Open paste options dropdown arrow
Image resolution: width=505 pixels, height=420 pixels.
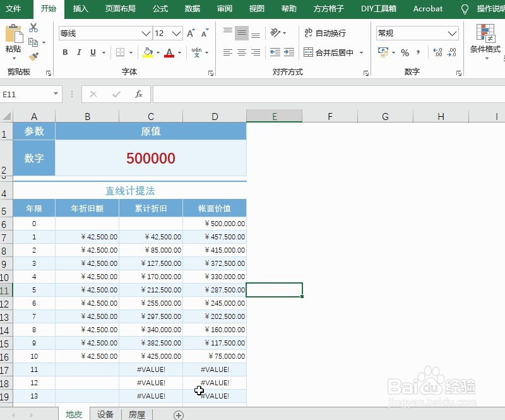pos(14,58)
